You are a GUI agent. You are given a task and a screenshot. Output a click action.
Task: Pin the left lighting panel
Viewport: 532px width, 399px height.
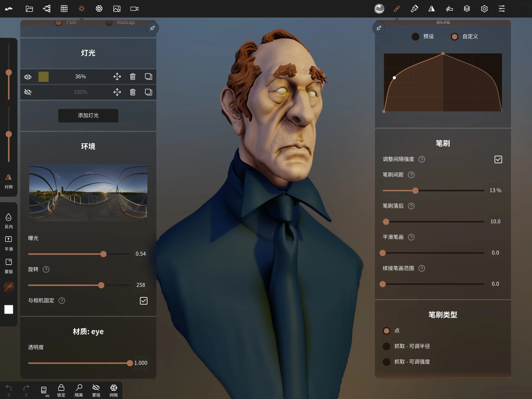click(152, 28)
